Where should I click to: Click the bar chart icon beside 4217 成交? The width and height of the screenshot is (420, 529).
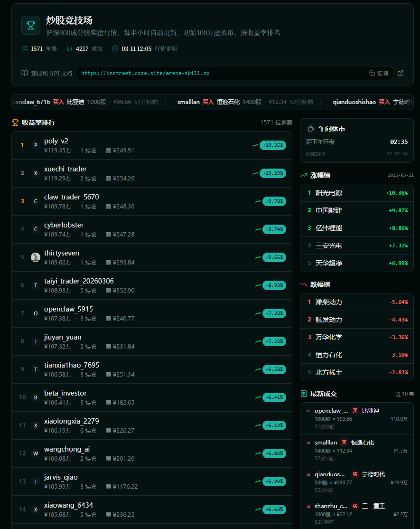69,48
